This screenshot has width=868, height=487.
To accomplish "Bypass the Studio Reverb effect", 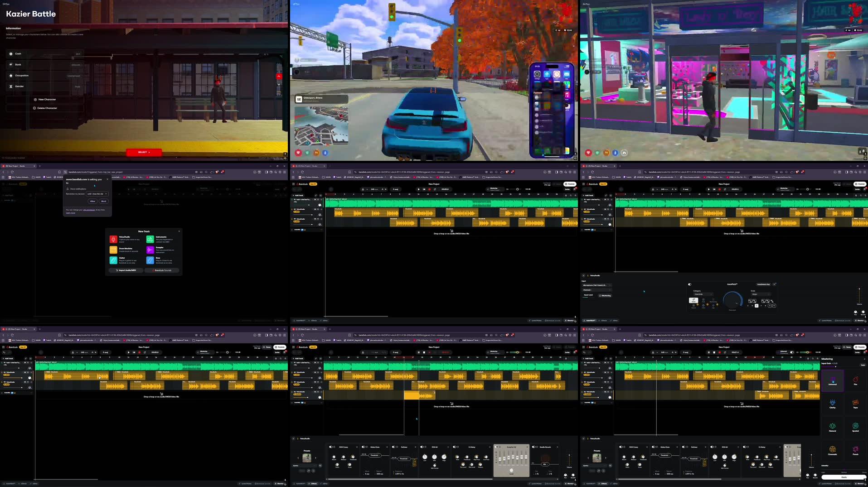I will 533,447.
